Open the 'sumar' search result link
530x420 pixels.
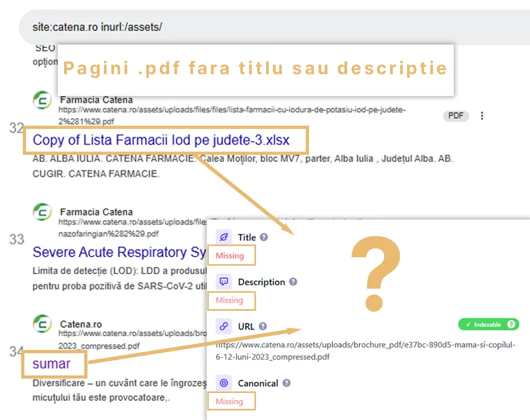point(51,364)
